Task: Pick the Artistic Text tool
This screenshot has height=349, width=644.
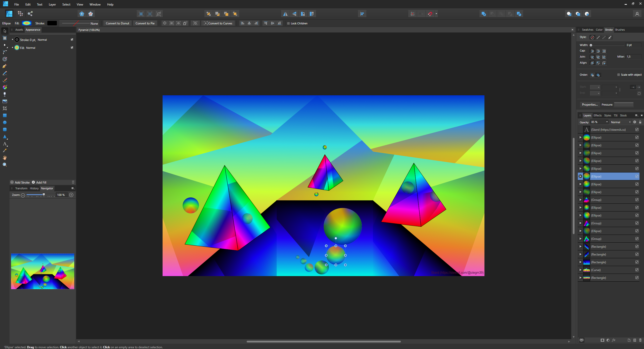Action: pyautogui.click(x=5, y=144)
